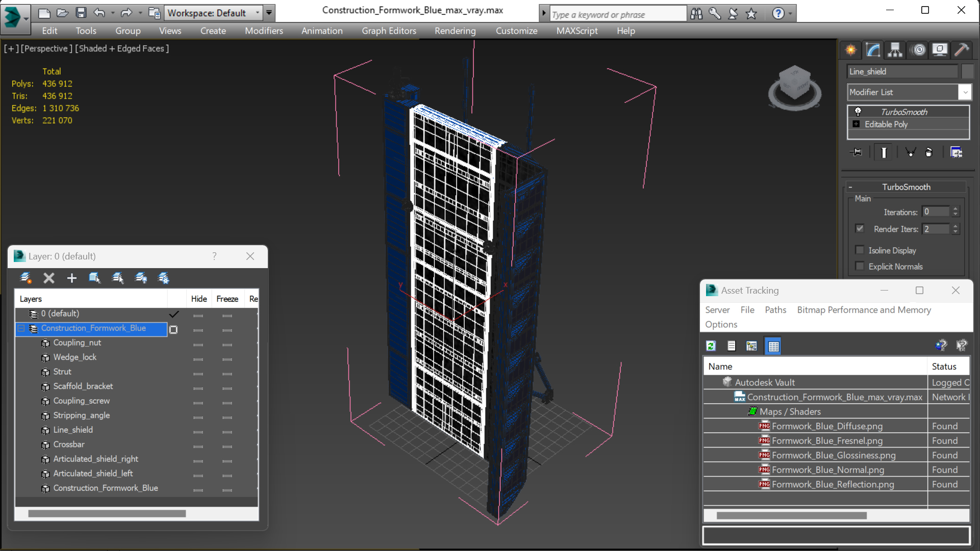The image size is (980, 551).
Task: Click the Name column header in Asset Tracking
Action: click(815, 366)
